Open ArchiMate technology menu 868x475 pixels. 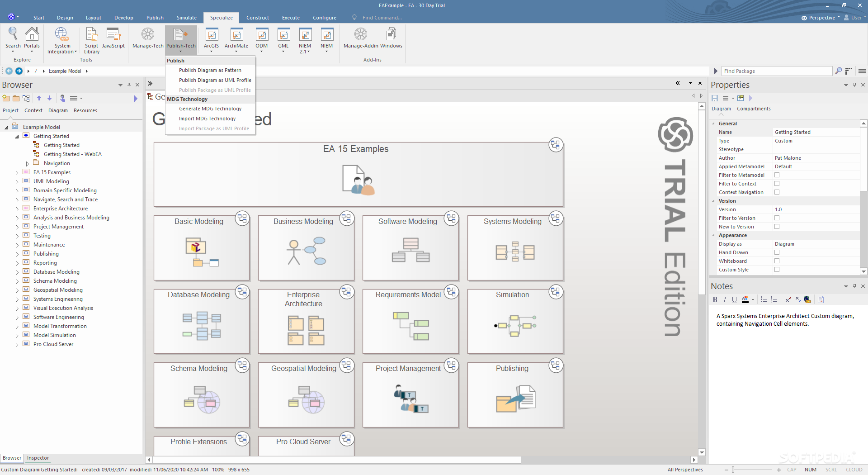click(236, 40)
